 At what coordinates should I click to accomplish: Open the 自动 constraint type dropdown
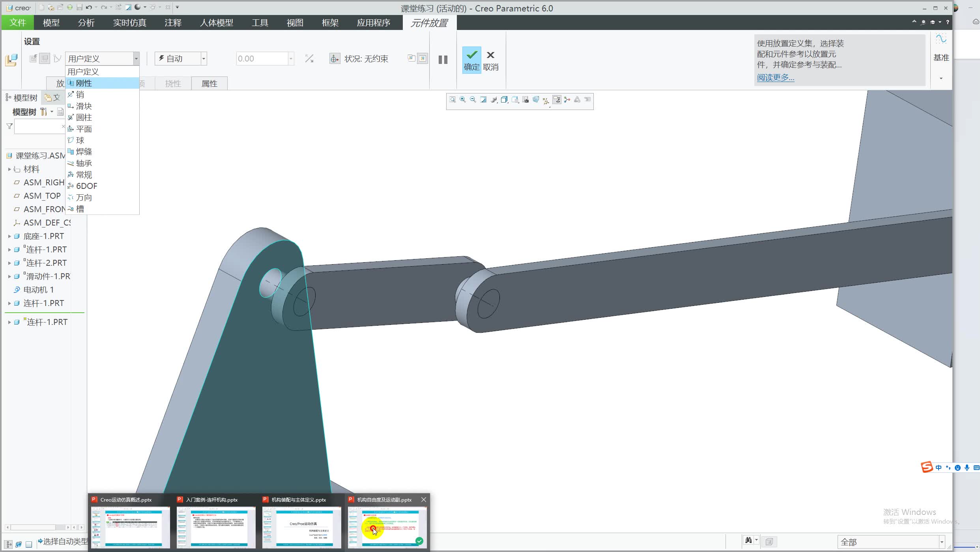pos(204,59)
